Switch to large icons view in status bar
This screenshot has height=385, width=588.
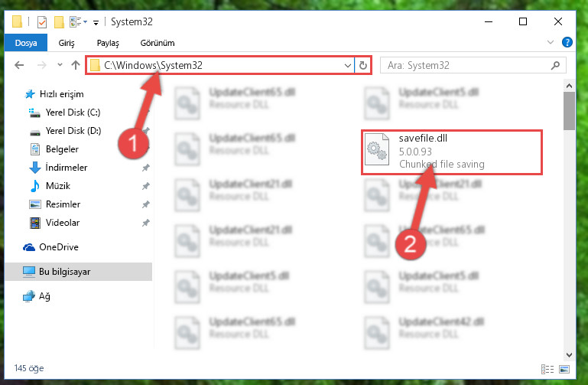pyautogui.click(x=564, y=369)
